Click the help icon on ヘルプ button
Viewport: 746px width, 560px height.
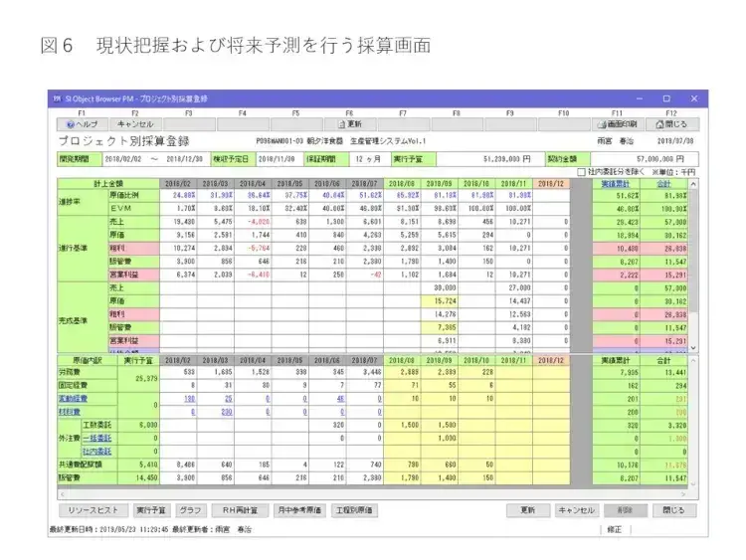coord(71,124)
